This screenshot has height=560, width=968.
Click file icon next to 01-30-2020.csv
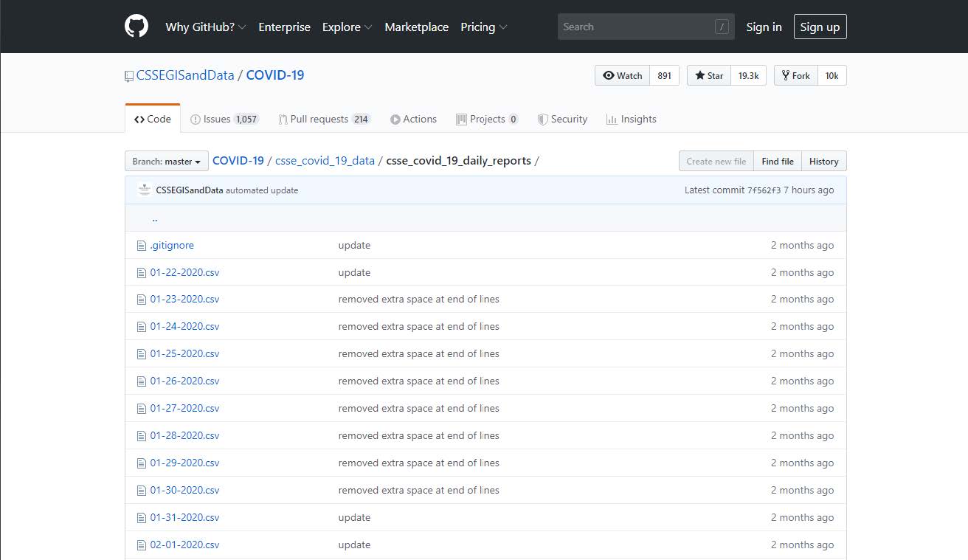point(142,491)
